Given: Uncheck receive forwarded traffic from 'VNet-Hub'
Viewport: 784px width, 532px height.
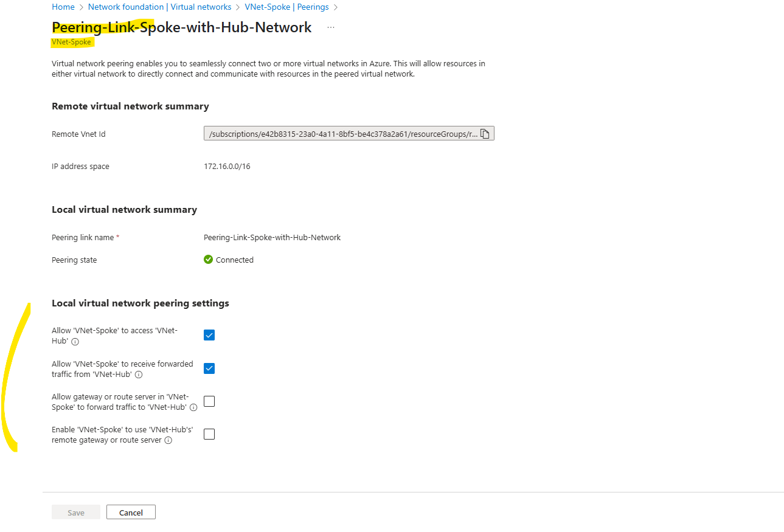Looking at the screenshot, I should 209,368.
